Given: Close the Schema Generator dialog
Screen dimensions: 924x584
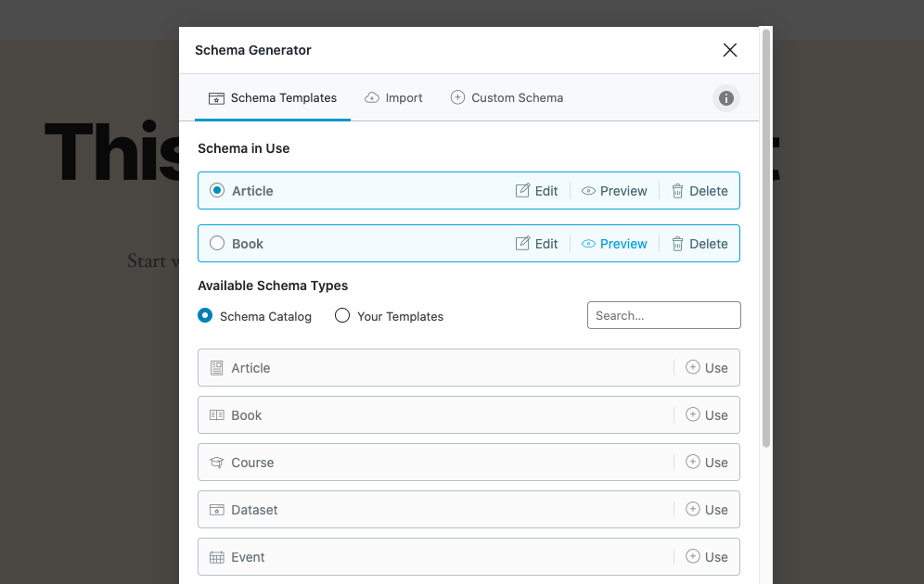Looking at the screenshot, I should (729, 50).
